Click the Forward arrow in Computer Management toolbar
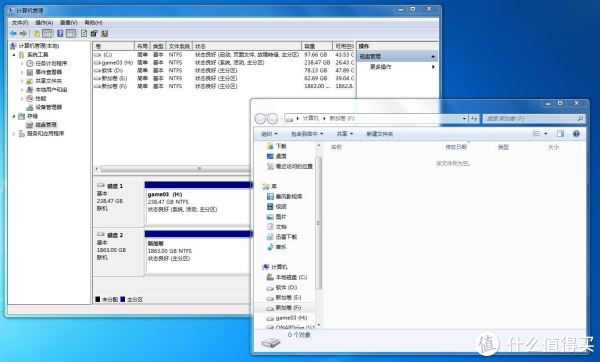Screen dimensions: 600x362 [x=23, y=34]
